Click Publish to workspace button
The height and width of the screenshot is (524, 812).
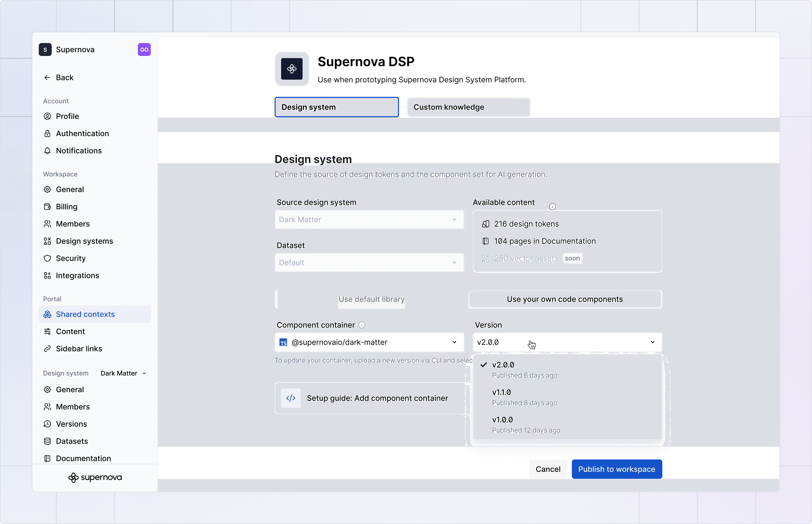tap(617, 469)
